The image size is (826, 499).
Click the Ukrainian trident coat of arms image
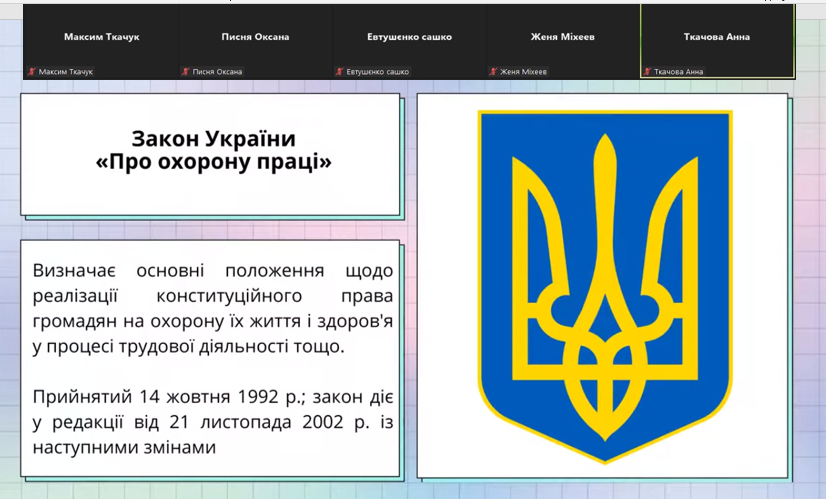(605, 287)
